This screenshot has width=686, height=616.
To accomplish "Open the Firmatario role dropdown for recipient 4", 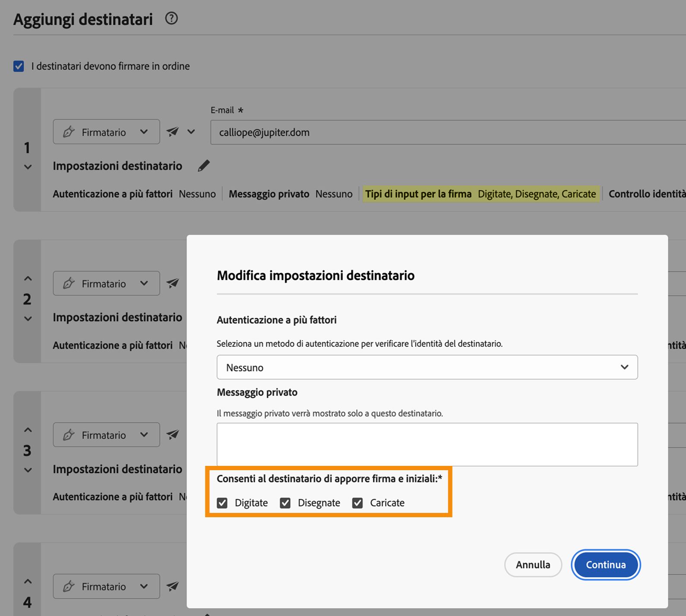I will pyautogui.click(x=106, y=586).
